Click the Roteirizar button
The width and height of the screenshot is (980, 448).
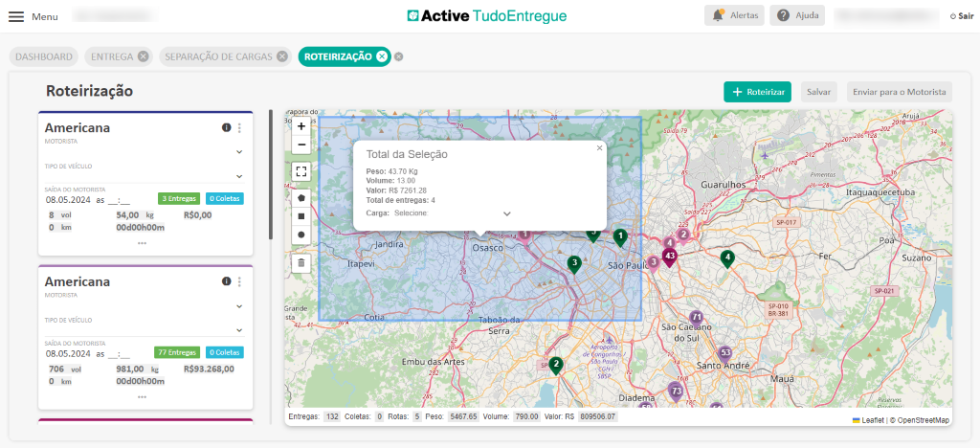(x=758, y=92)
